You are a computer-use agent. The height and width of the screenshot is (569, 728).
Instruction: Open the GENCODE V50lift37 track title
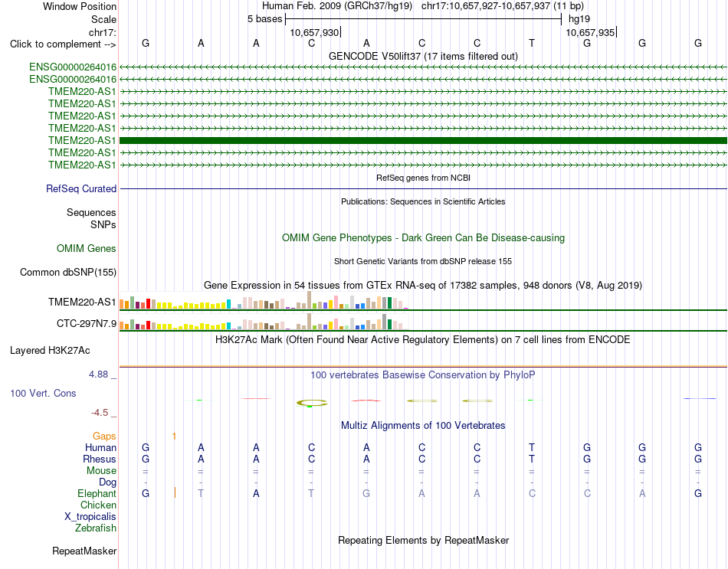(x=423, y=56)
